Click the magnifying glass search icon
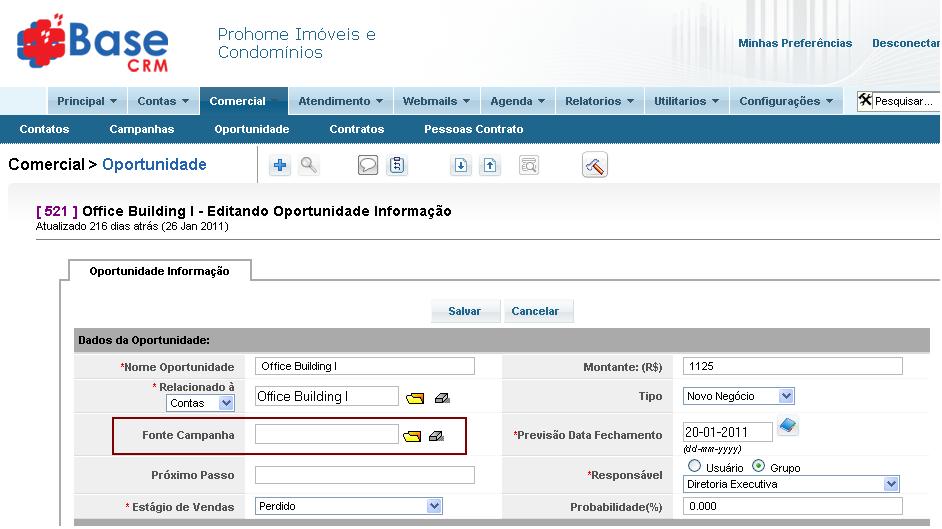 point(309,166)
